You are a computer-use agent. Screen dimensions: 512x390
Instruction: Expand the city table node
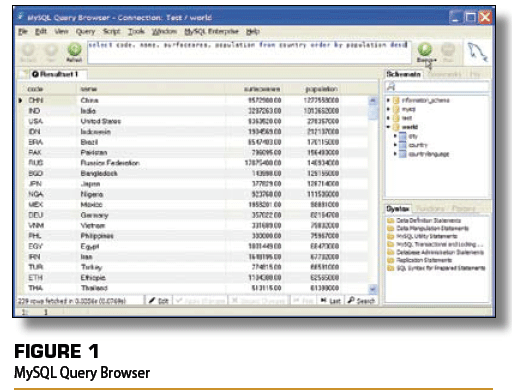point(395,136)
